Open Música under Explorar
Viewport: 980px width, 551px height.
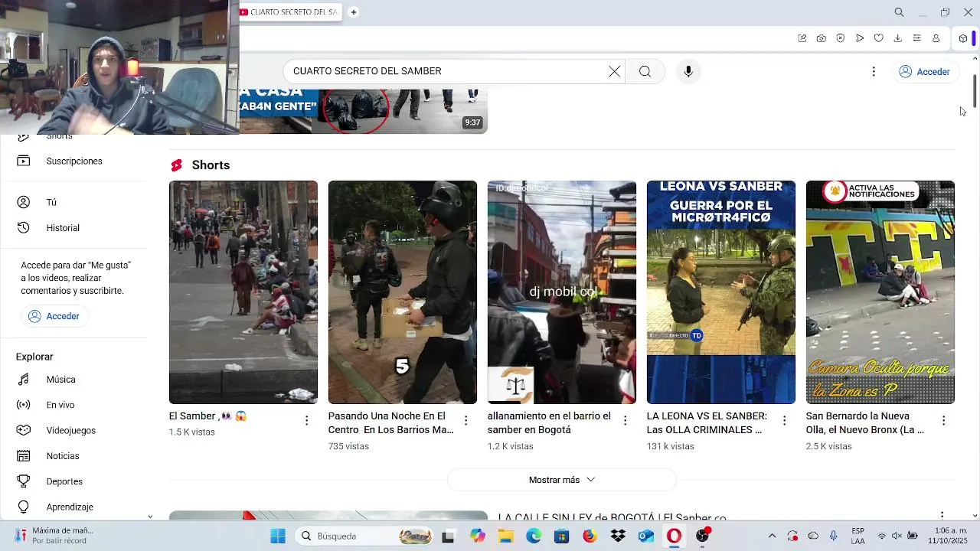(x=60, y=379)
